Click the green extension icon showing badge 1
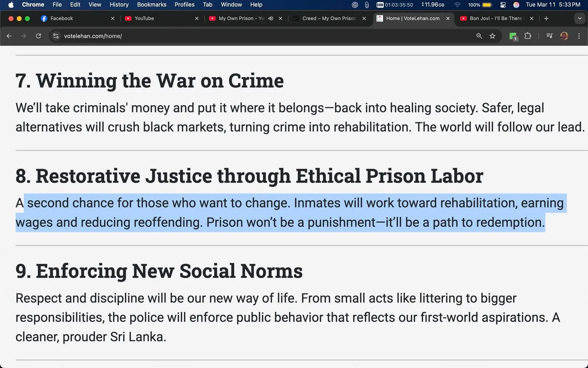 point(513,36)
